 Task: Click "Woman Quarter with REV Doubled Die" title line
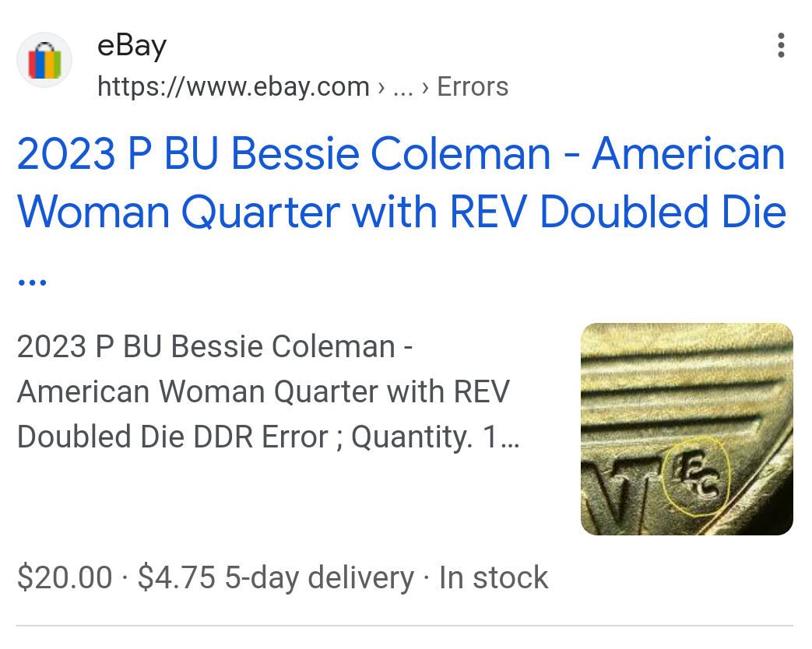[400, 212]
